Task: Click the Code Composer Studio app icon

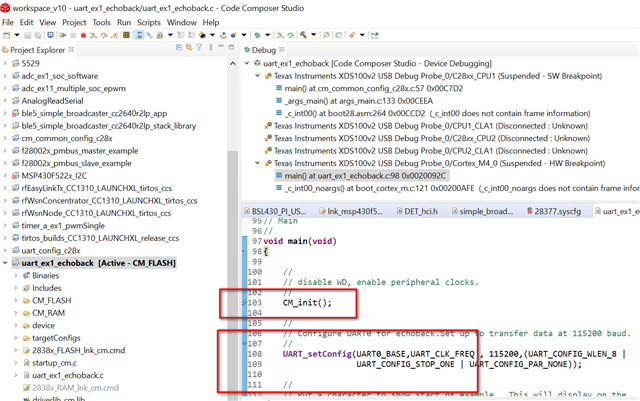Action: pos(8,7)
